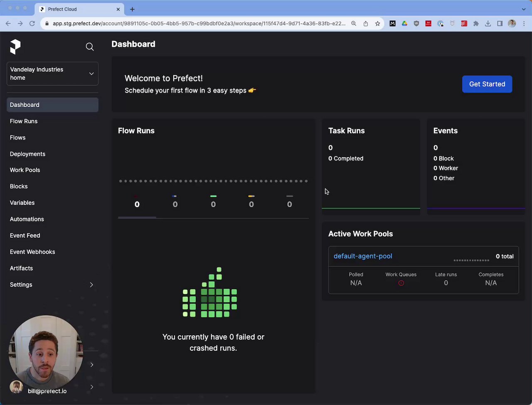The image size is (532, 405).
Task: Click the red Adobe Acrobat extension icon
Action: tap(428, 24)
